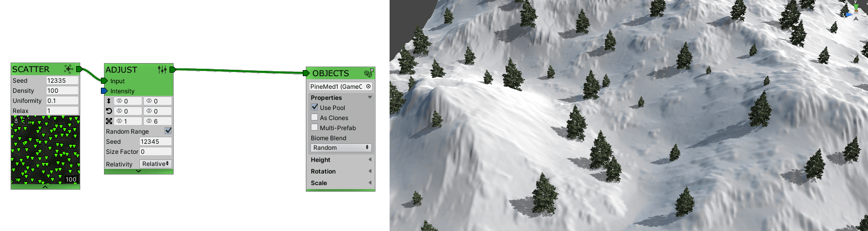Image resolution: width=868 pixels, height=231 pixels.
Task: Click the download arrow icon on Scatter preview
Action: tap(16, 120)
